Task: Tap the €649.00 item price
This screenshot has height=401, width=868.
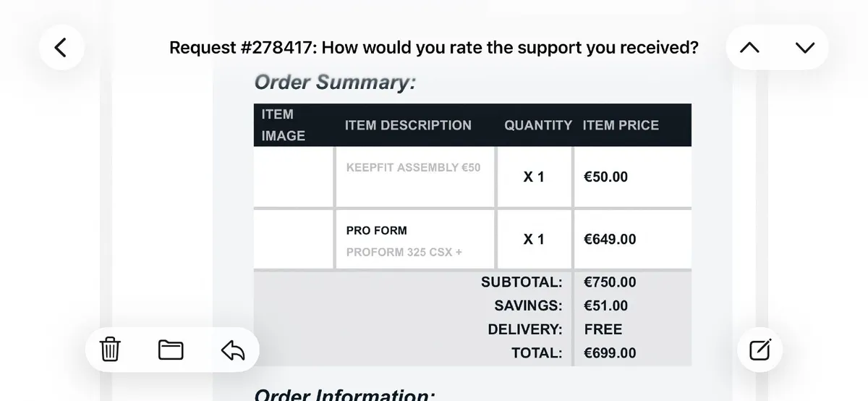Action: coord(609,240)
